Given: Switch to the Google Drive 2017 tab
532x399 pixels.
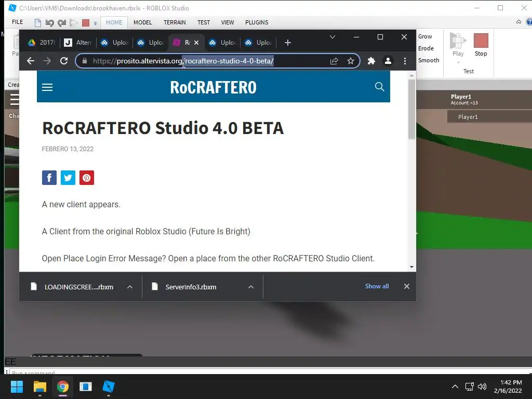Looking at the screenshot, I should [42, 43].
